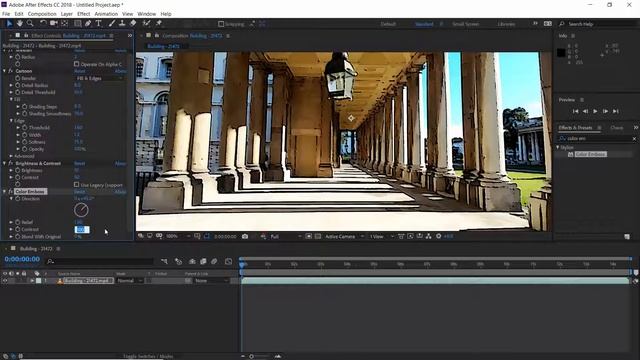Collapse the Cartoon effect group
The image size is (640, 360).
(x=4, y=71)
